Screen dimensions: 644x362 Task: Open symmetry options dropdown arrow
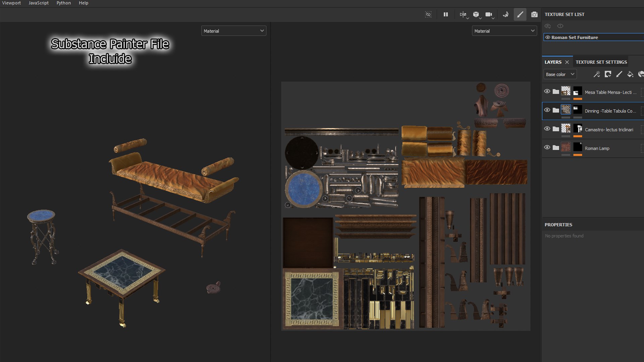click(x=468, y=18)
